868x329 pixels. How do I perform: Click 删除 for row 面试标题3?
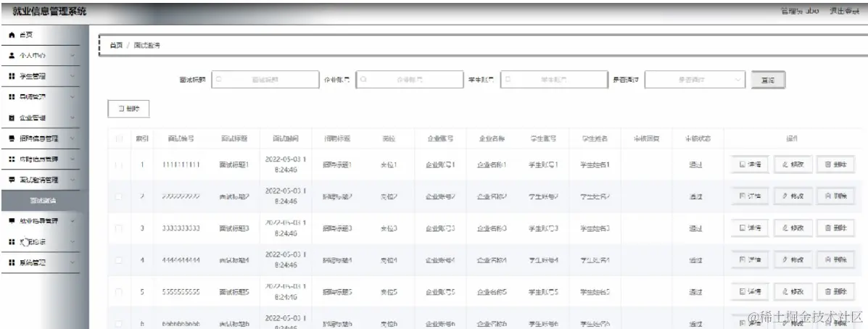coord(835,228)
